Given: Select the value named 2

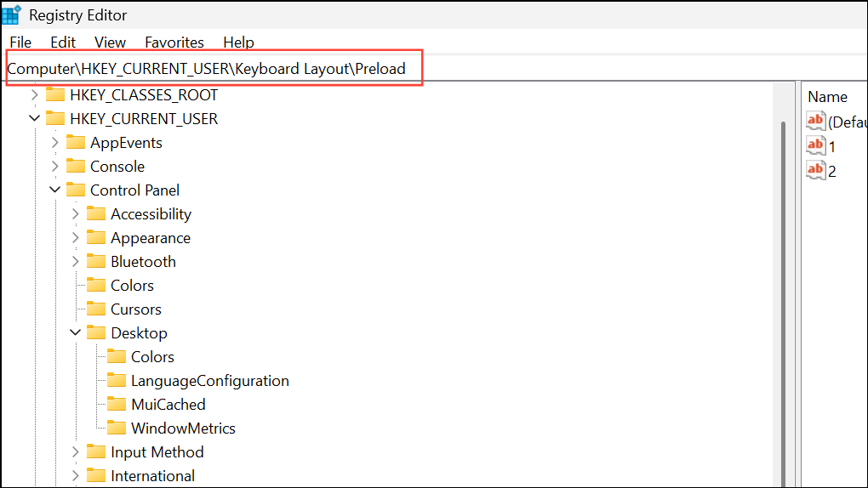Looking at the screenshot, I should [x=832, y=171].
